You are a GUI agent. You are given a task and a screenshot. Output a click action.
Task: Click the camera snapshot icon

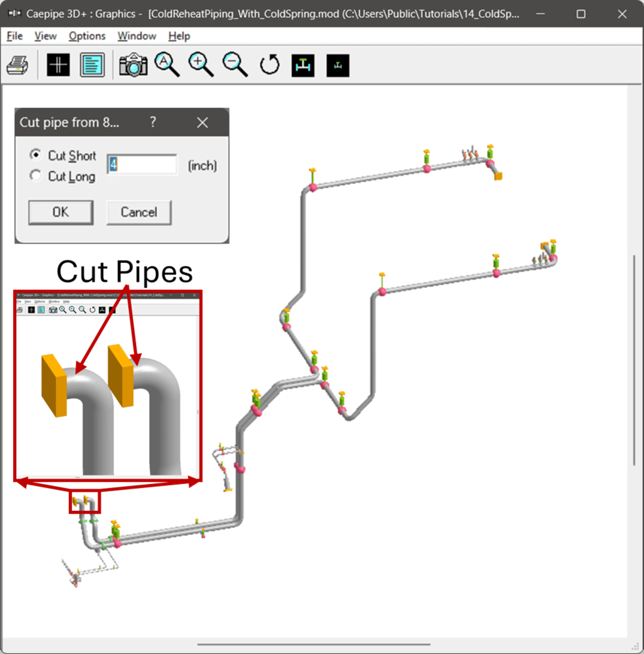click(134, 64)
